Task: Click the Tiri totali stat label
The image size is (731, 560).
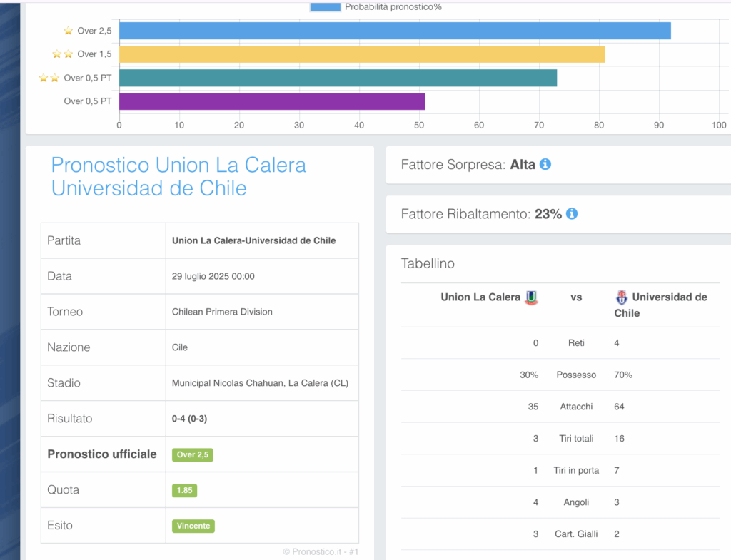Action: (x=576, y=439)
